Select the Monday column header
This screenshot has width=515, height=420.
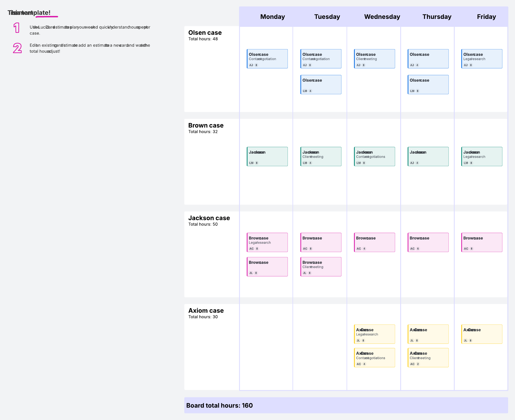[x=272, y=17]
